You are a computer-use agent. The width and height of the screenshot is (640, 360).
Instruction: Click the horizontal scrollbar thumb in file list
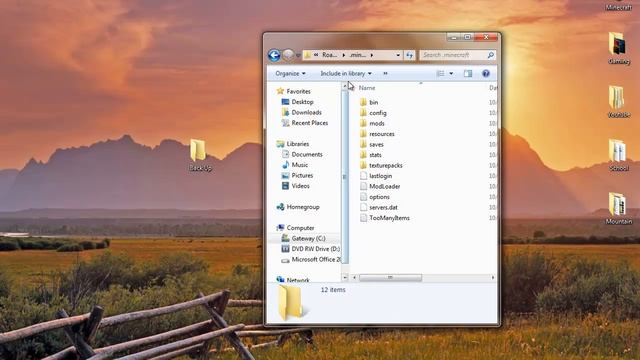pos(390,278)
